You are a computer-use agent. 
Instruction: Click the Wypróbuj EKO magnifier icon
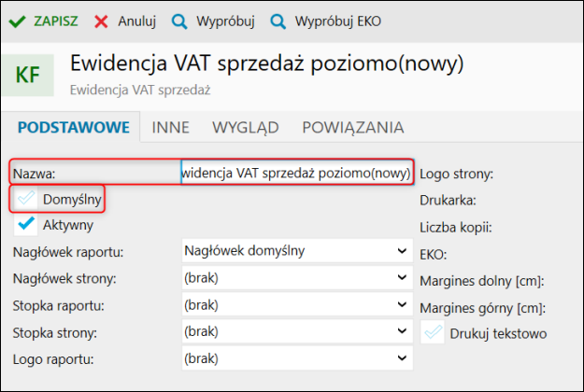[278, 20]
